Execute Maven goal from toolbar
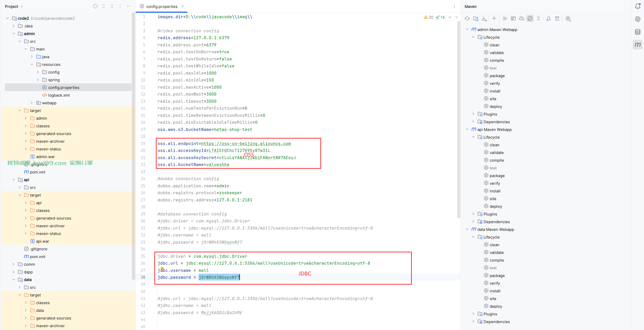This screenshot has height=330, width=644. pos(513,18)
